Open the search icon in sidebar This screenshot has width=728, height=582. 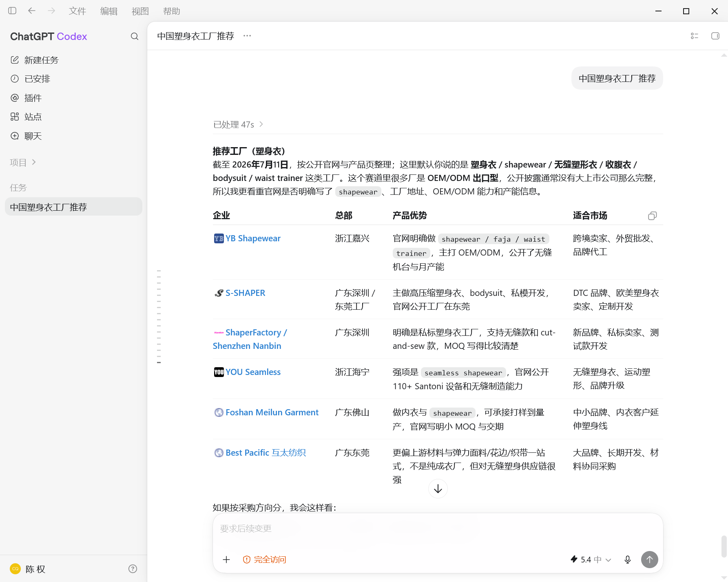click(135, 36)
